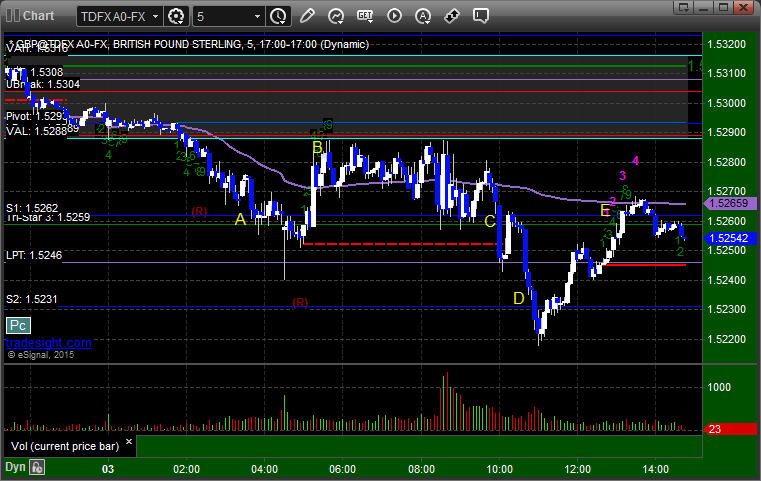
Task: Expand the TDFX A0-FX symbol dropdown
Action: click(x=155, y=16)
